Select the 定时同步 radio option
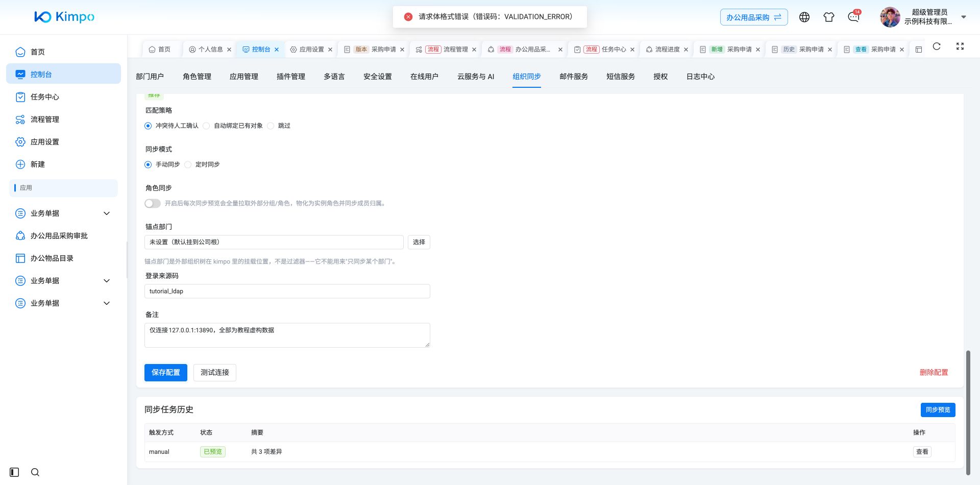Screen dimensions: 980x485 click(x=188, y=165)
